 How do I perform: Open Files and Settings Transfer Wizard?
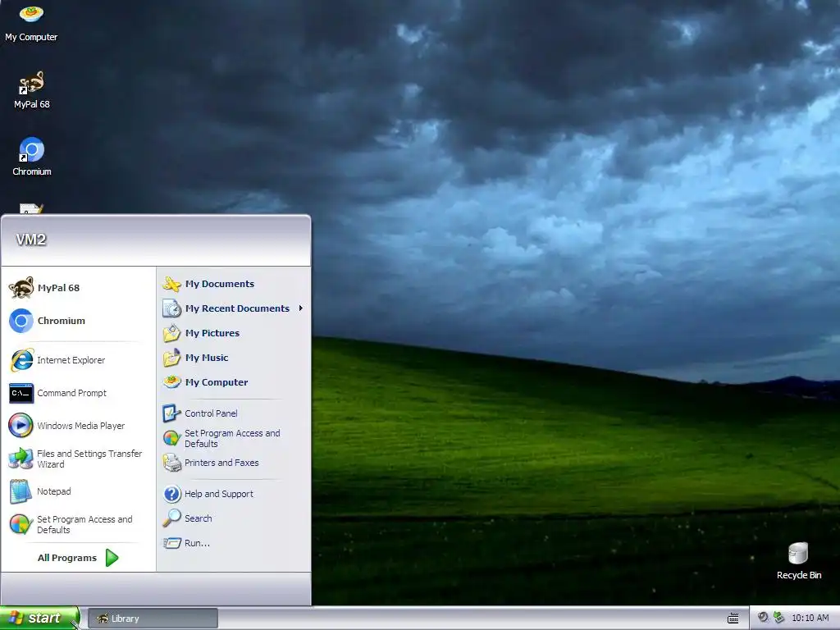[78, 459]
